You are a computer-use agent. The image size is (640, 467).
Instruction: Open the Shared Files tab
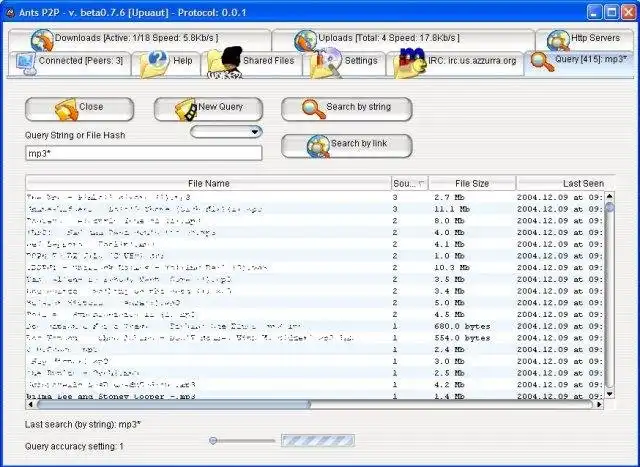(252, 63)
